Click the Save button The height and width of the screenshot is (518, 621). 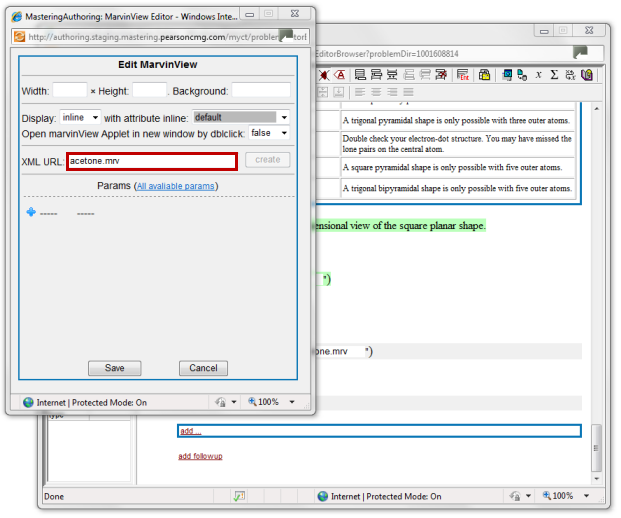pyautogui.click(x=115, y=368)
